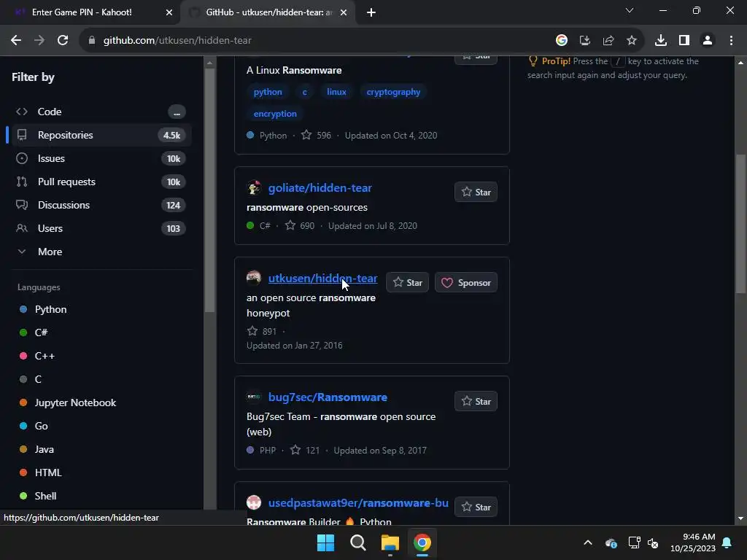The image size is (747, 560).
Task: Open the goliate/hidden-tear repository
Action: pyautogui.click(x=320, y=187)
